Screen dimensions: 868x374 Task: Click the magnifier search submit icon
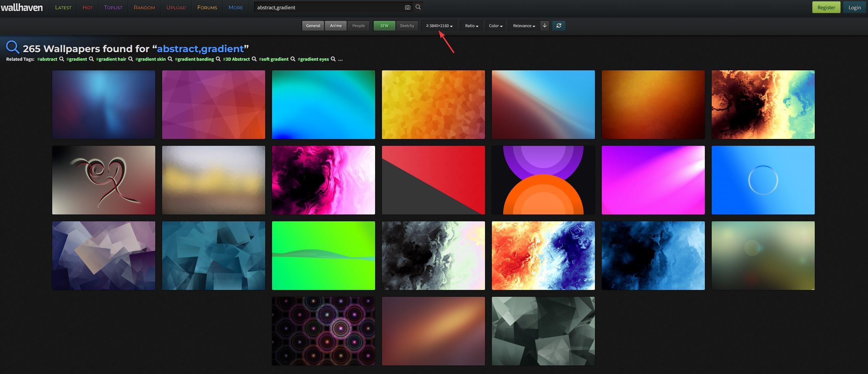pos(418,7)
